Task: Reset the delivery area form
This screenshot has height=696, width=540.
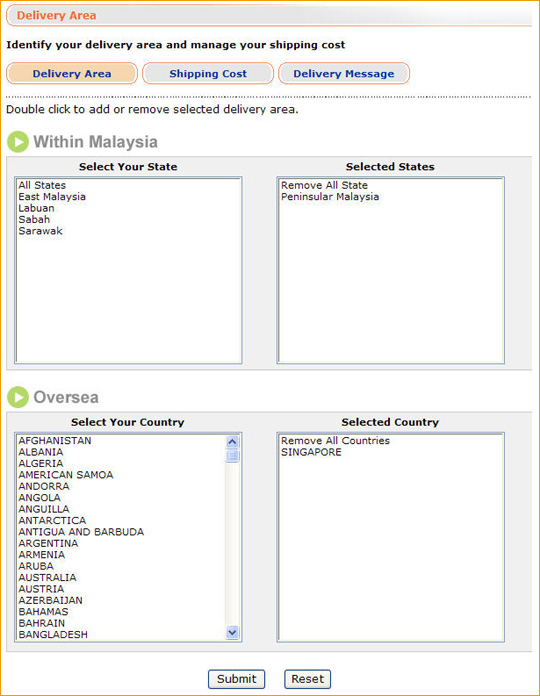Action: [x=307, y=679]
